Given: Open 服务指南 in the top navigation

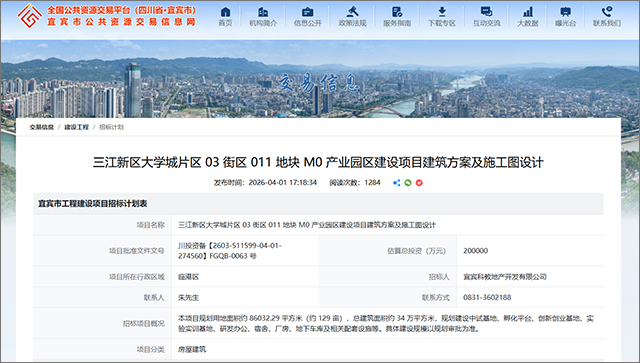Looking at the screenshot, I should (x=397, y=17).
